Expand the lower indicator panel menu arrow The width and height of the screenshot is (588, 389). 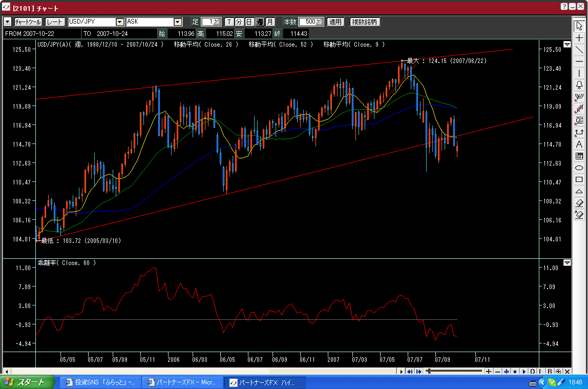567,263
